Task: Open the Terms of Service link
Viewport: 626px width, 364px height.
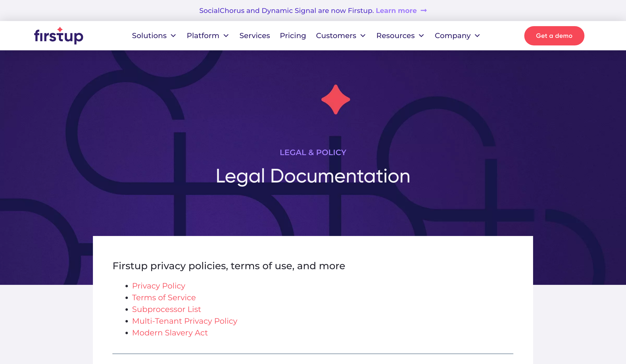Action: tap(164, 298)
